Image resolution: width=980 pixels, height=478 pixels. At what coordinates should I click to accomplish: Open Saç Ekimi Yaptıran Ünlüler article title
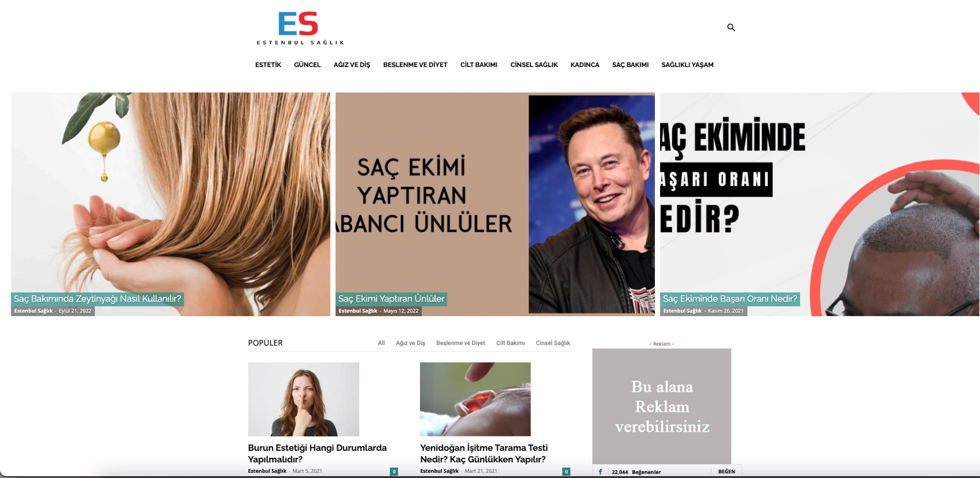[x=391, y=299]
